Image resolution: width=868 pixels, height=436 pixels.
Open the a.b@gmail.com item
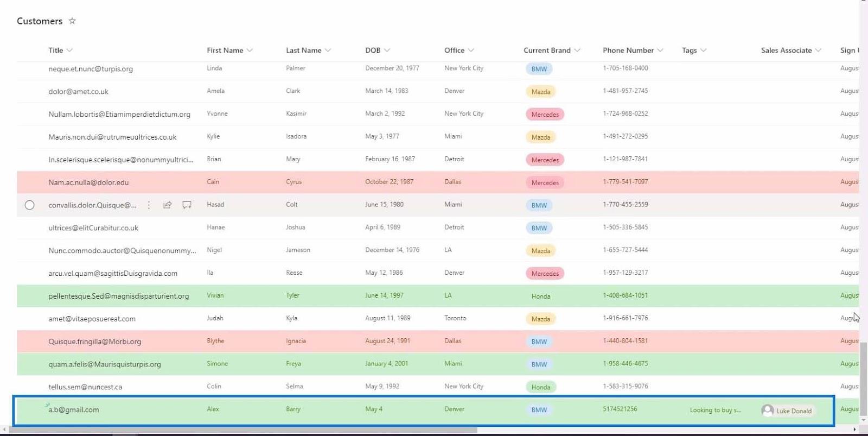(x=74, y=410)
